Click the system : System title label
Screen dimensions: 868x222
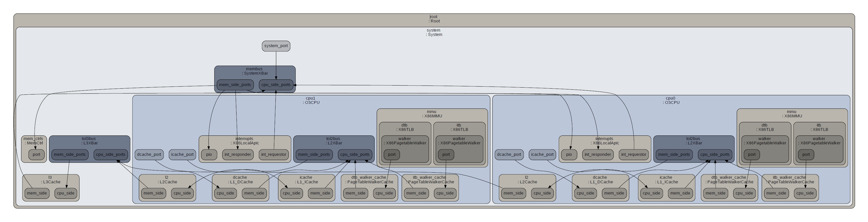click(434, 32)
